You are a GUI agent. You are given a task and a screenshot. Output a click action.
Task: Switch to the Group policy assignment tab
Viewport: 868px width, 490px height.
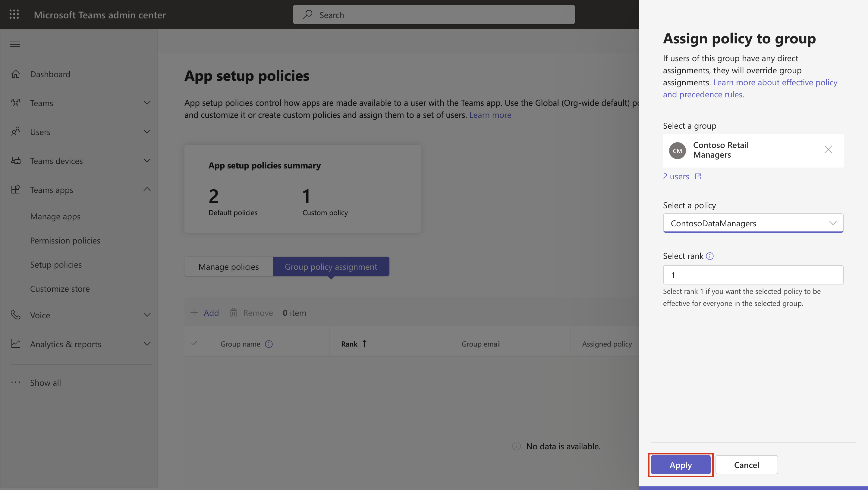(331, 267)
